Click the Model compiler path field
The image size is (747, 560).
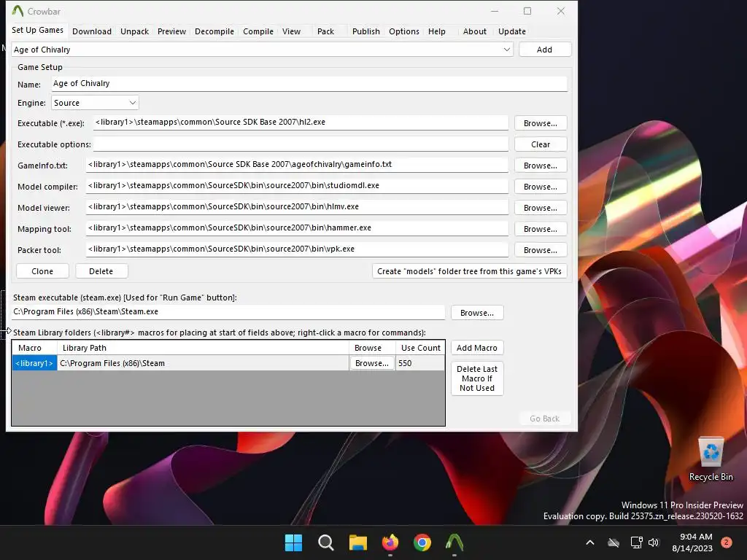point(298,186)
